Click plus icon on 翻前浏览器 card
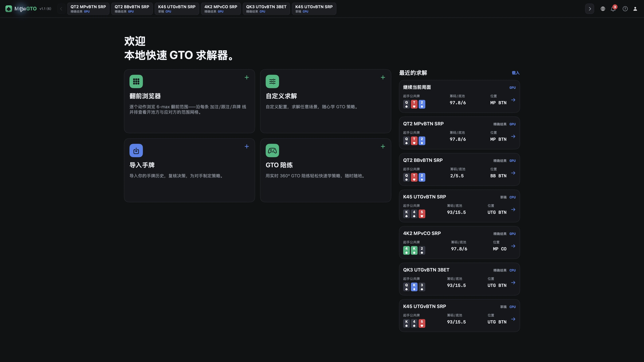Screen dimensions: 644x362 247,77
